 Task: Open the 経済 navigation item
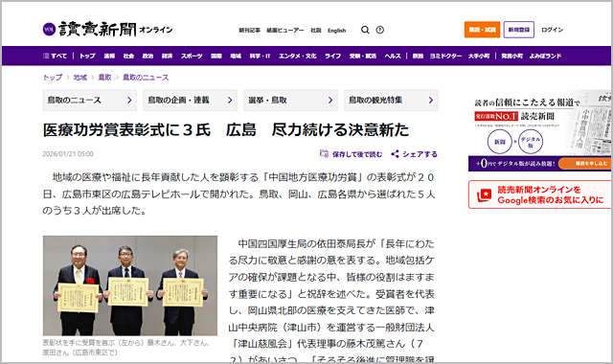pos(167,56)
